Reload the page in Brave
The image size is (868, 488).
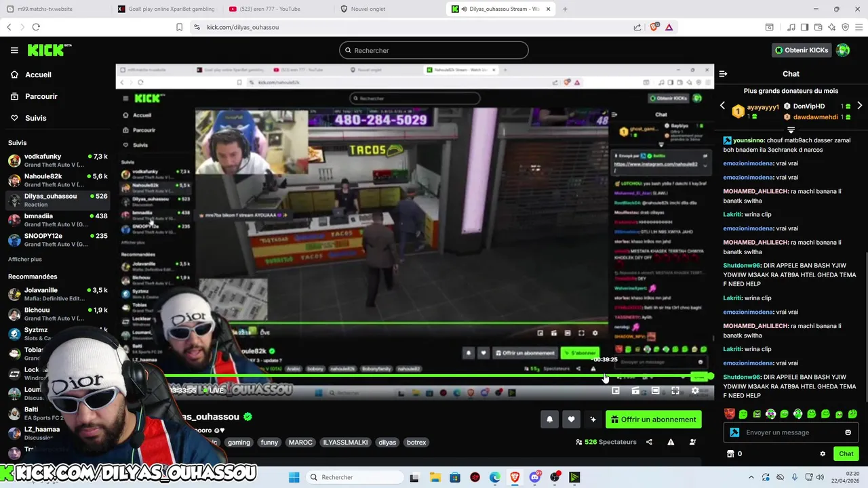click(x=36, y=27)
